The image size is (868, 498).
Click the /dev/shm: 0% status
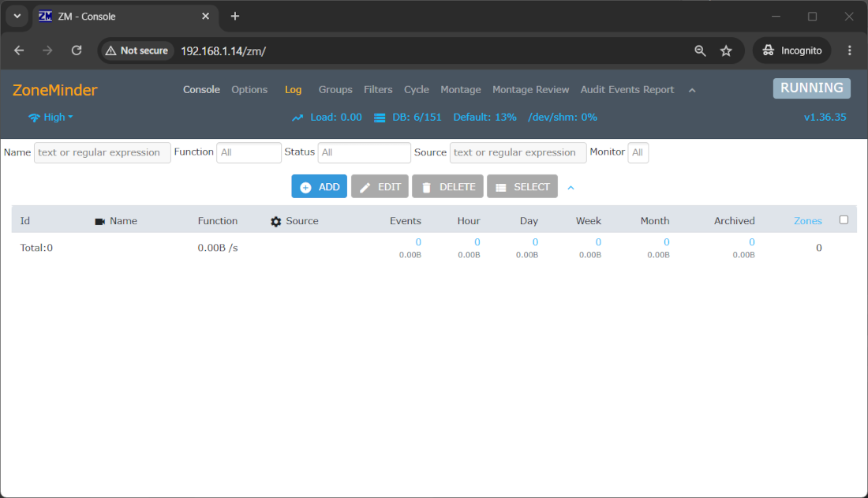tap(563, 118)
